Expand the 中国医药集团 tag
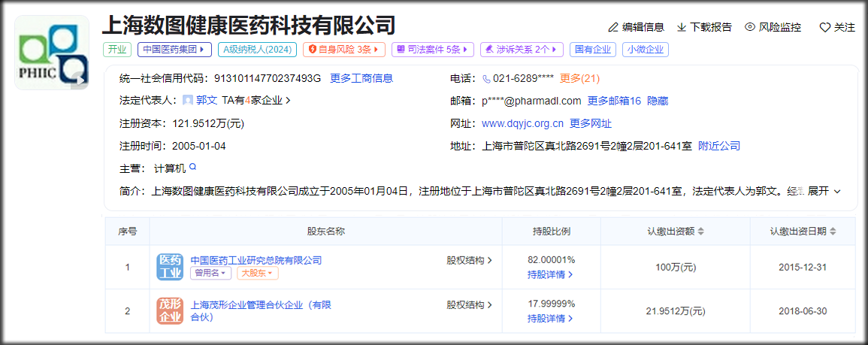 click(x=174, y=50)
